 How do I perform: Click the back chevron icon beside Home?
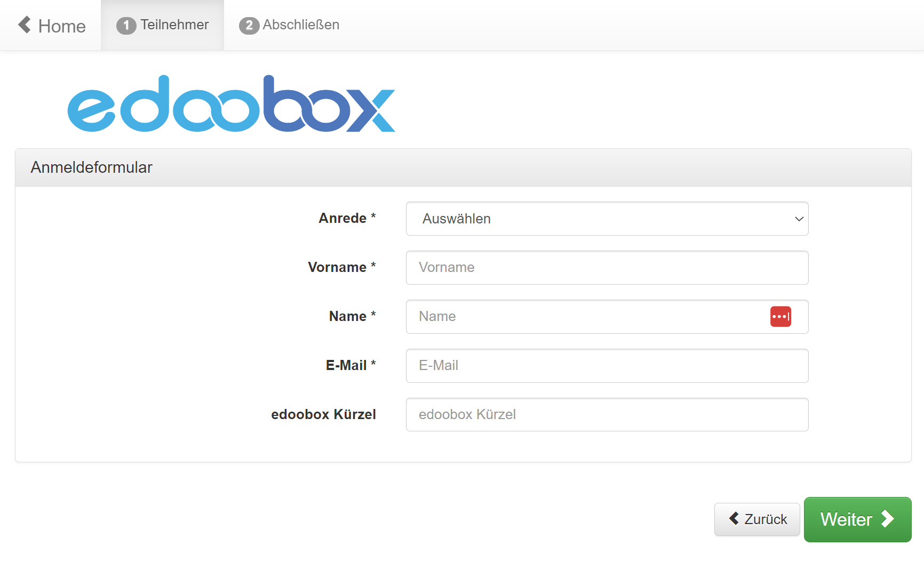[x=25, y=25]
